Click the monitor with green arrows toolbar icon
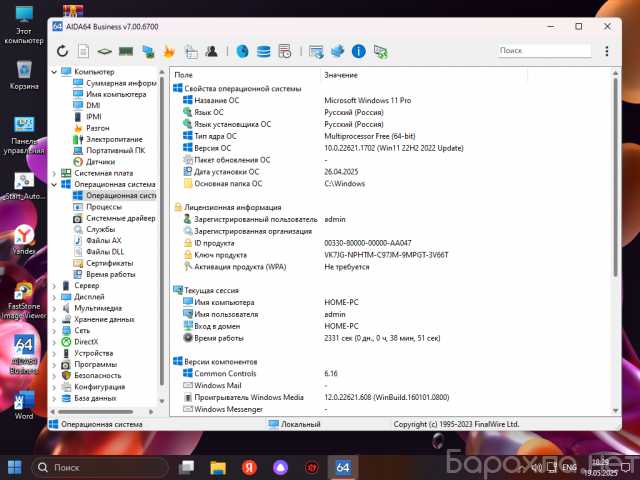 point(380,52)
